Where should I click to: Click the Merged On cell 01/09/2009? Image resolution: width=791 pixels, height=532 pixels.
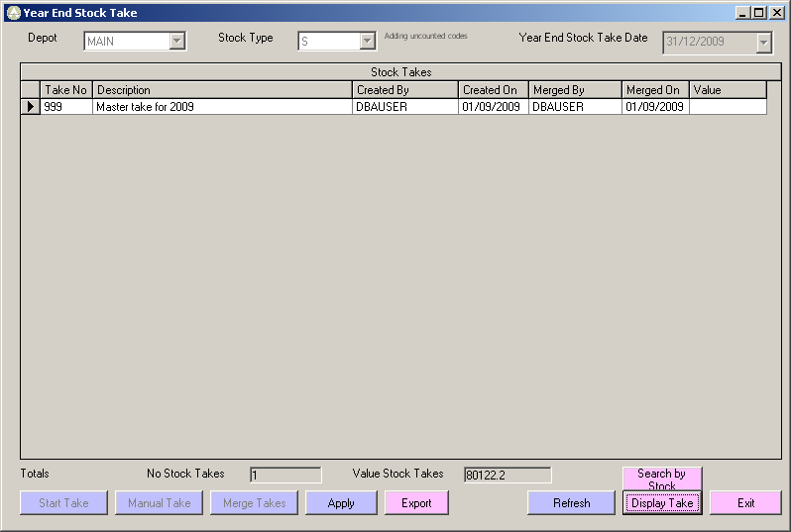point(655,106)
